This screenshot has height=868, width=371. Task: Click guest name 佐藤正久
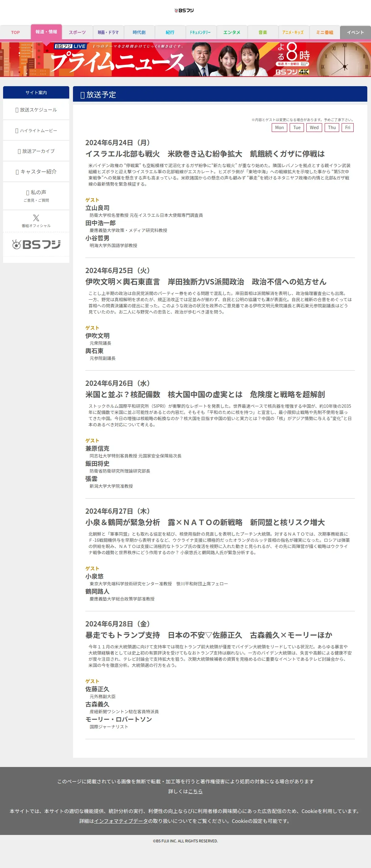tap(97, 689)
